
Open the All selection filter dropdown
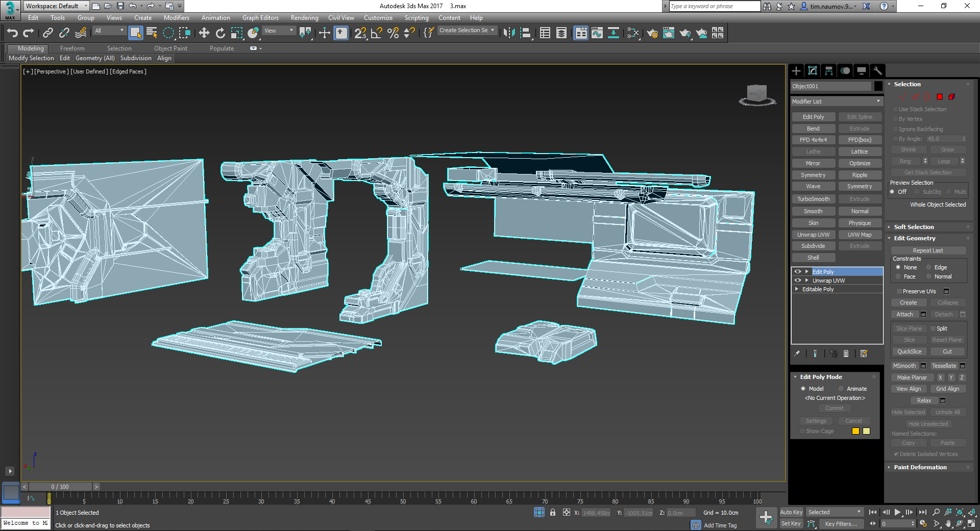[109, 31]
